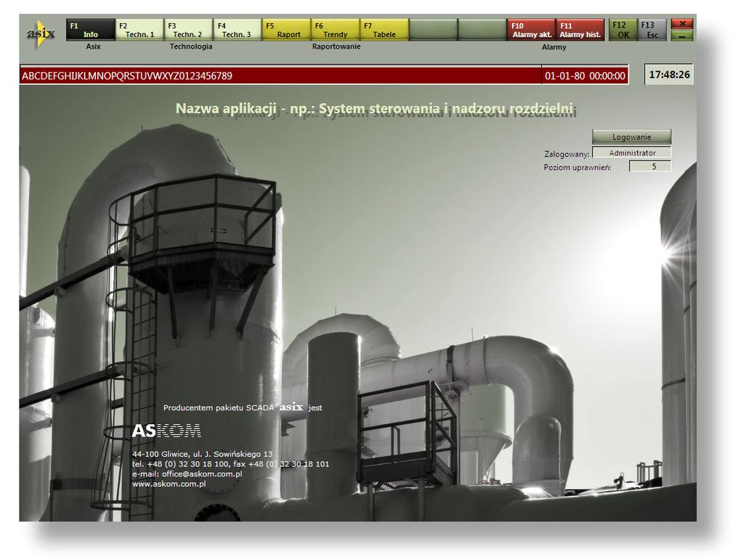Go to F4 Techn. 3 view
Screen dimensions: 743x560
tap(237, 30)
